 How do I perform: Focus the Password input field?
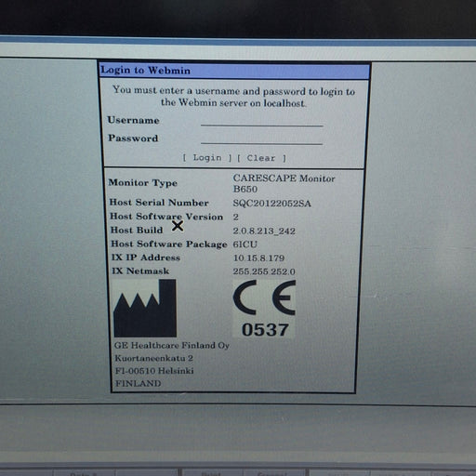tap(262, 139)
